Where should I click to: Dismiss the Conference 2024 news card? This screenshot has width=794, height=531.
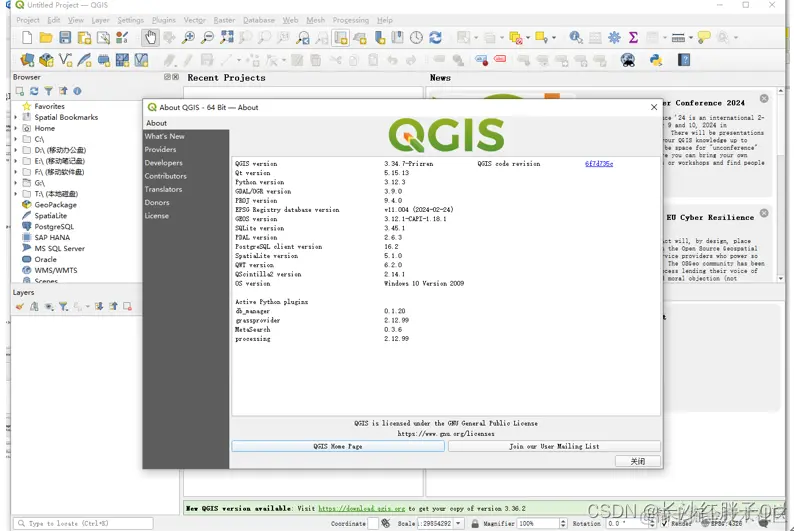(764, 99)
